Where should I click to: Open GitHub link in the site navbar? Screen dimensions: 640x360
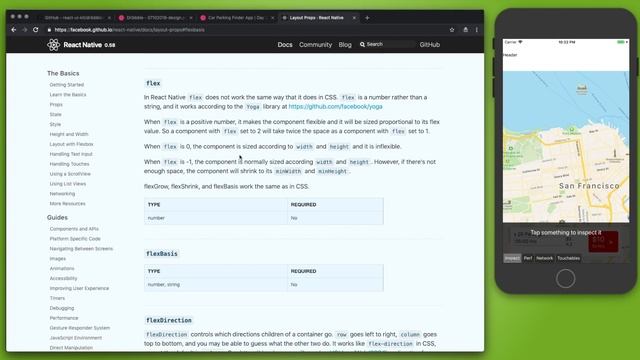430,44
